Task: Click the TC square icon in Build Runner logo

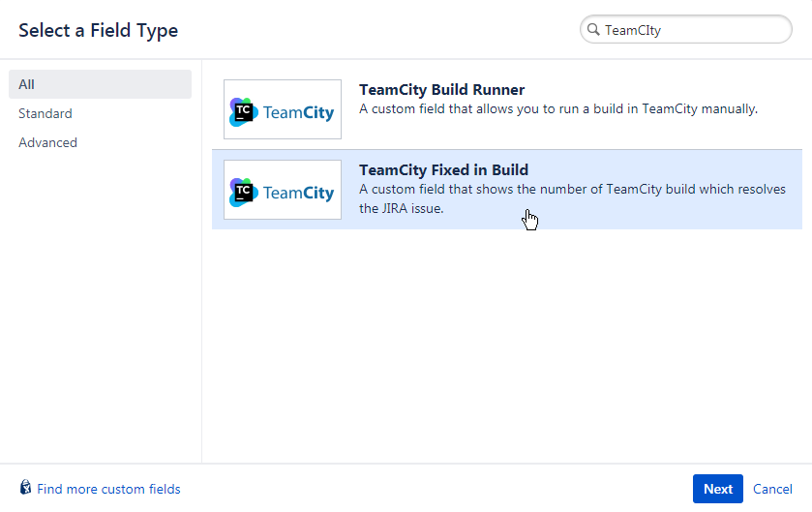Action: coord(244,111)
